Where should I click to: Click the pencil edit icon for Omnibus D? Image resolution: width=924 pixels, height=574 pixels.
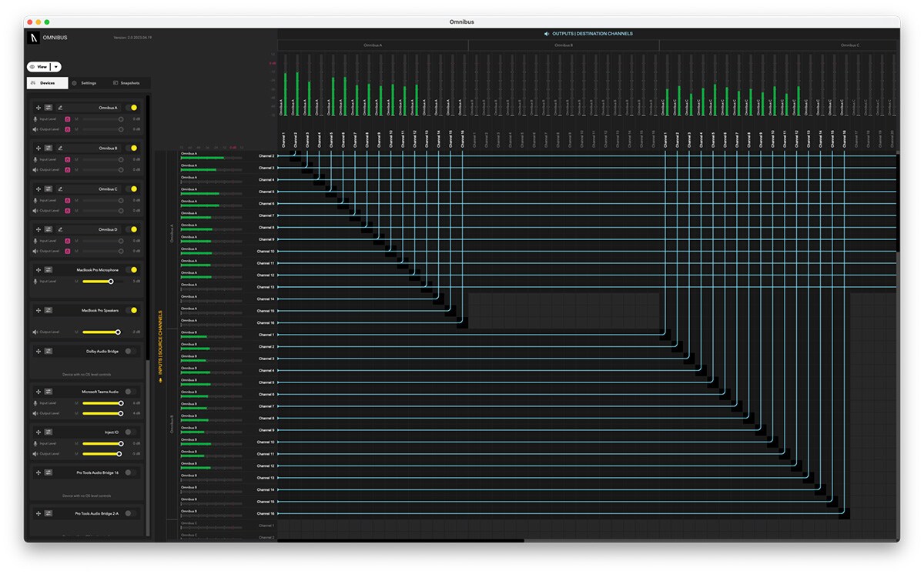60,229
